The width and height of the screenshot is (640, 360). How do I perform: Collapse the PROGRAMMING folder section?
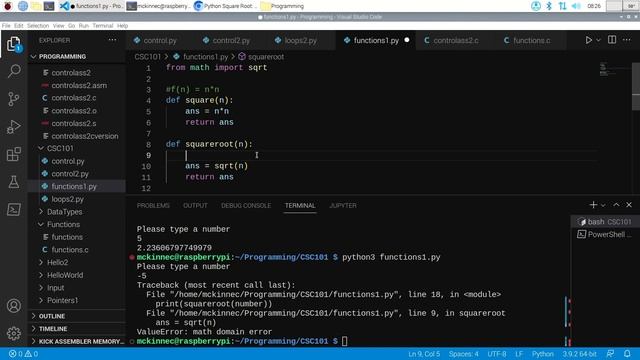(x=77, y=56)
